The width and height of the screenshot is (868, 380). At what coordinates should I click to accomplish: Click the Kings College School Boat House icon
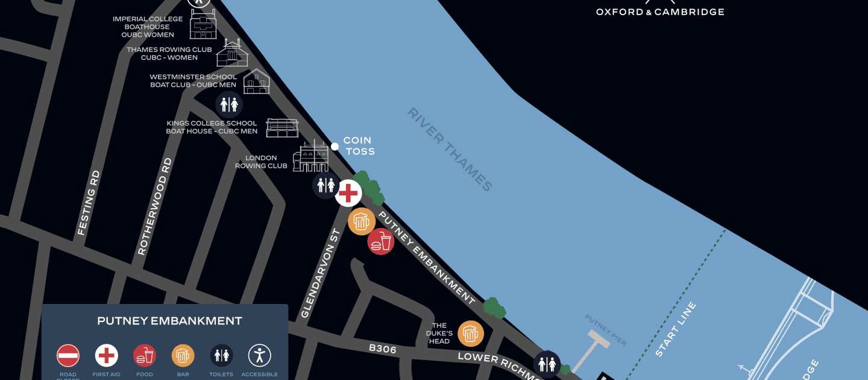pyautogui.click(x=282, y=127)
